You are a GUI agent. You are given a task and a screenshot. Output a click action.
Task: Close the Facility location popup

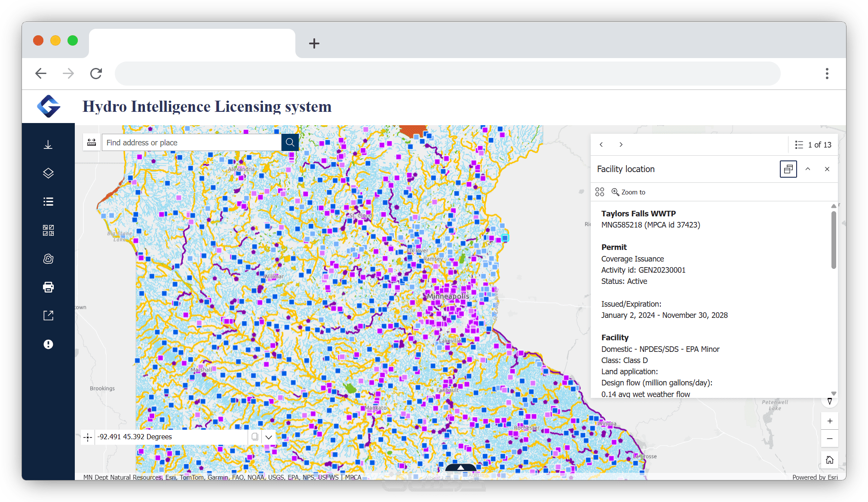827,169
